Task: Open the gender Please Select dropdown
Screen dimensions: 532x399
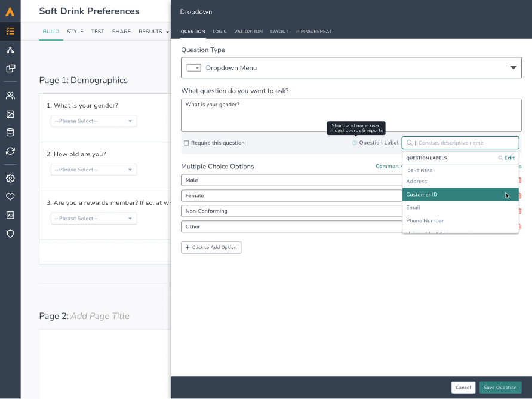Action: [94, 121]
